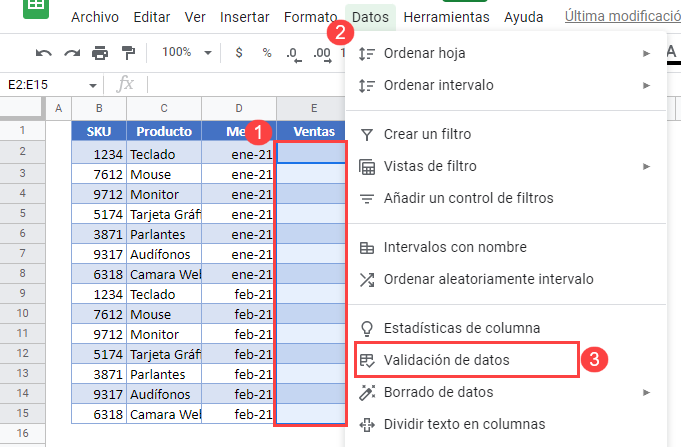Open Google Sheets home icon
The height and width of the screenshot is (447, 681).
36,8
